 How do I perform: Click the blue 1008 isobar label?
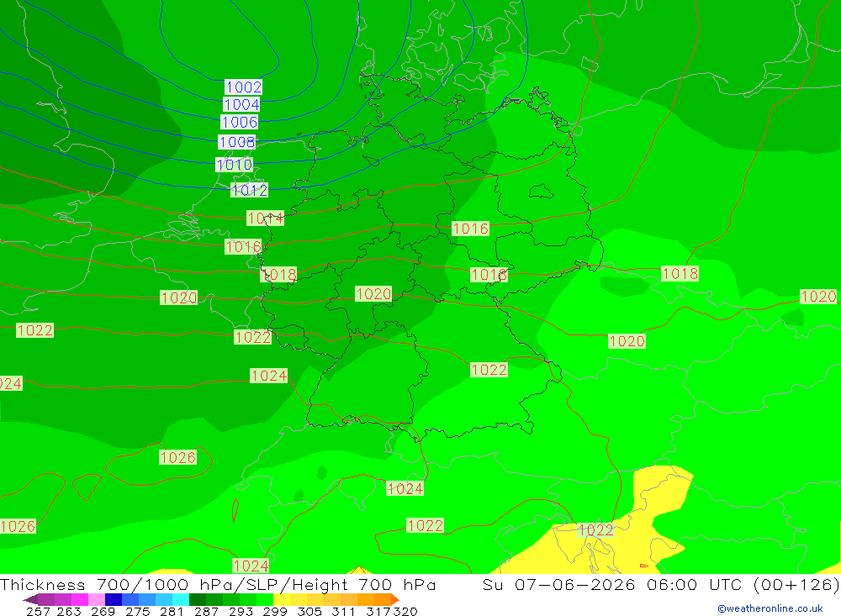tap(237, 142)
